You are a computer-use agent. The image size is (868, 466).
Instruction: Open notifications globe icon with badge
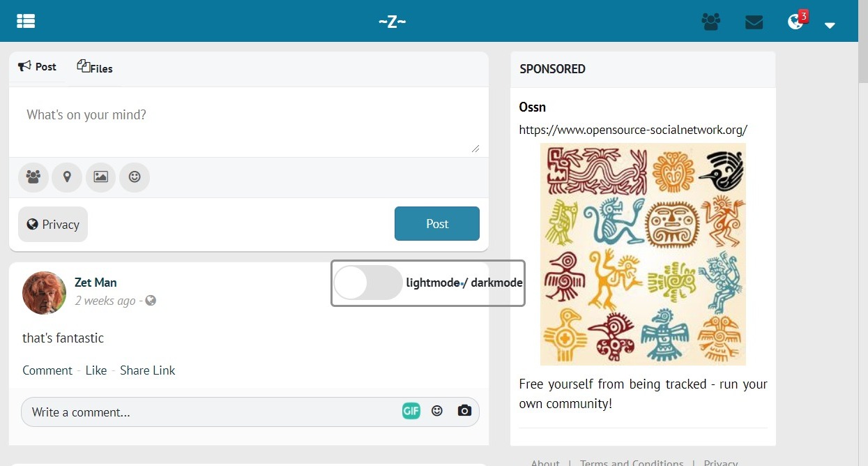coord(797,21)
